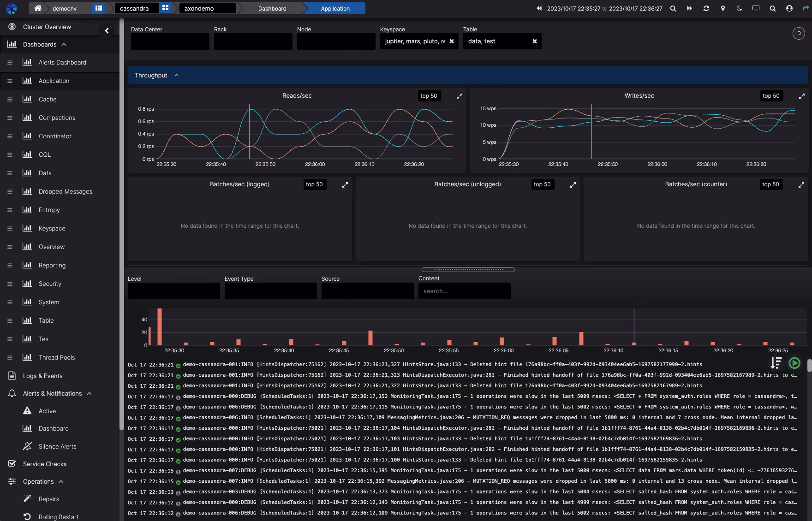
Task: Toggle dark mode with the moon icon
Action: tap(740, 8)
